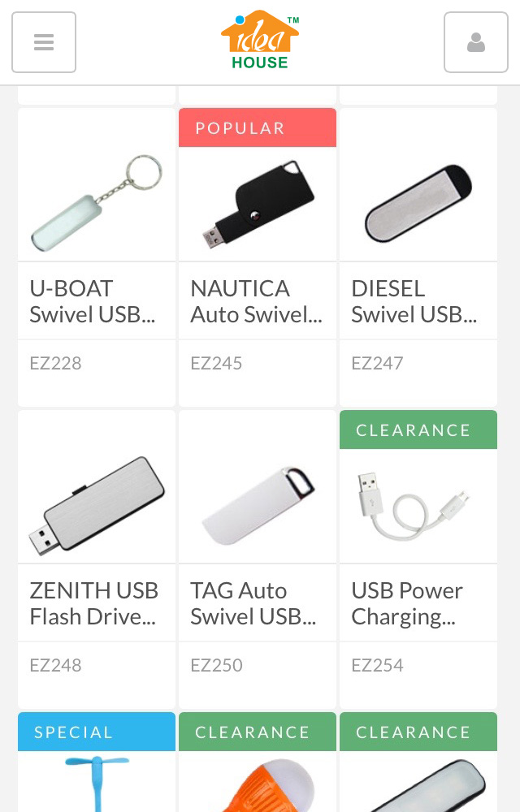
Task: Select product code EZ245
Action: [x=216, y=363]
